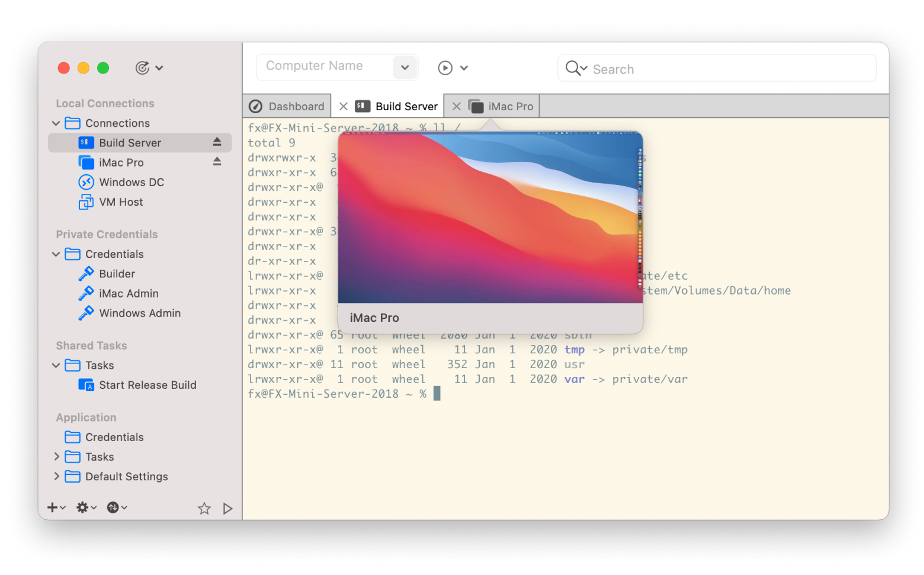Click the iMac Admin key icon

86,293
